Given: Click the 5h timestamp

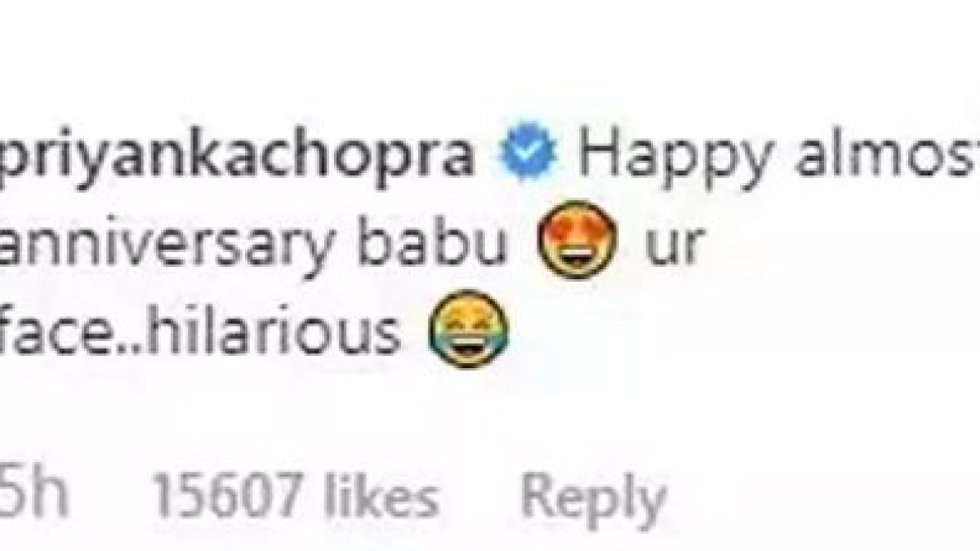Looking at the screenshot, I should coord(33,493).
